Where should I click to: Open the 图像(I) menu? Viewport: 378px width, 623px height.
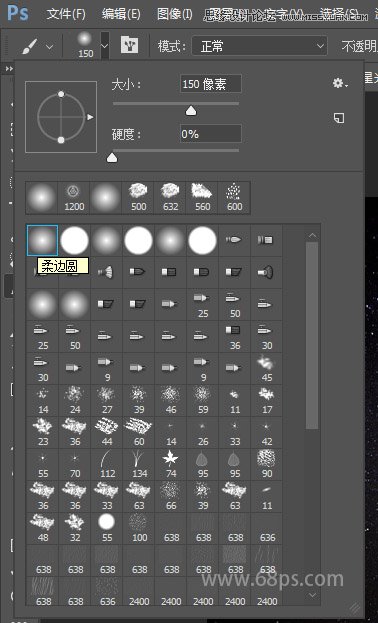click(175, 15)
